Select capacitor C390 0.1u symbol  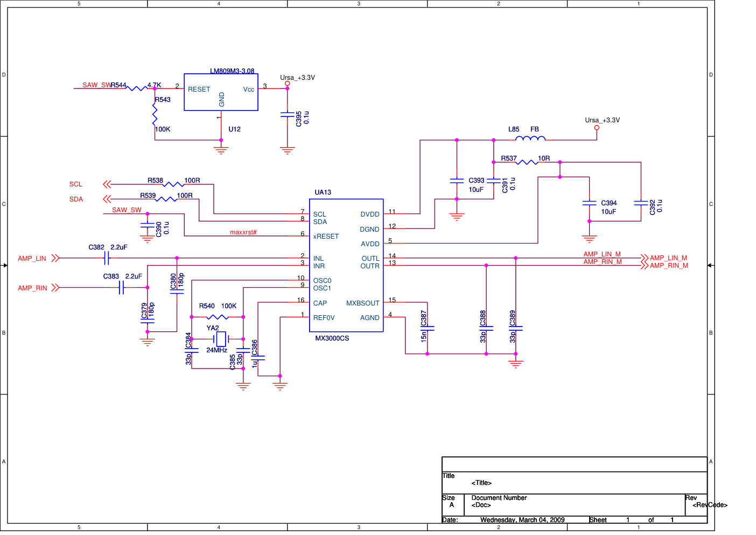[x=148, y=225]
